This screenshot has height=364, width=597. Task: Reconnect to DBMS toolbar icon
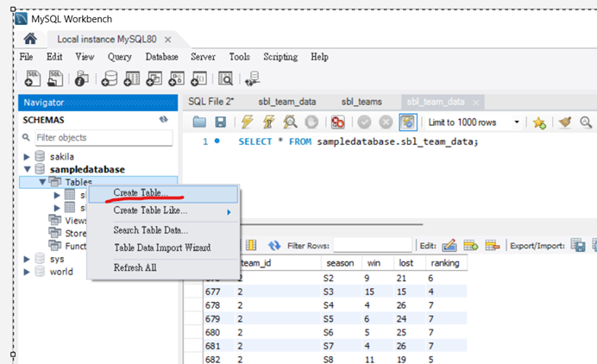pos(252,78)
